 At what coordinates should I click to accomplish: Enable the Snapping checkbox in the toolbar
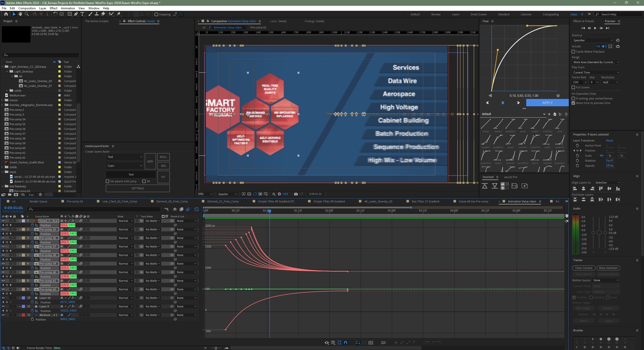tap(156, 14)
